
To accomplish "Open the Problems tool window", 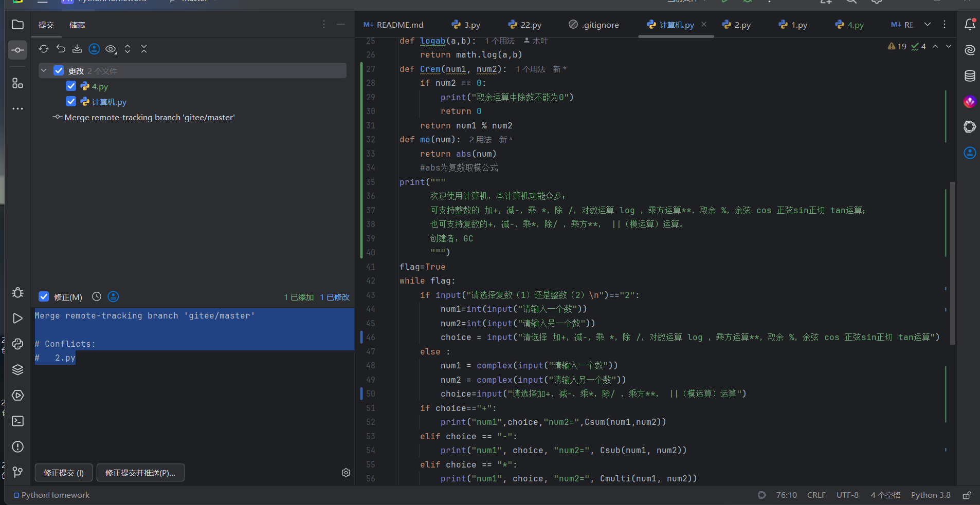I will [x=17, y=447].
